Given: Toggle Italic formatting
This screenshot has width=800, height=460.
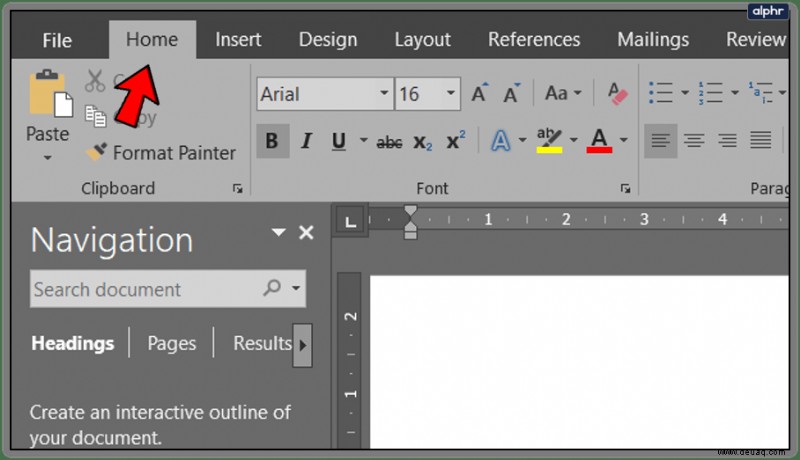Looking at the screenshot, I should [x=306, y=141].
